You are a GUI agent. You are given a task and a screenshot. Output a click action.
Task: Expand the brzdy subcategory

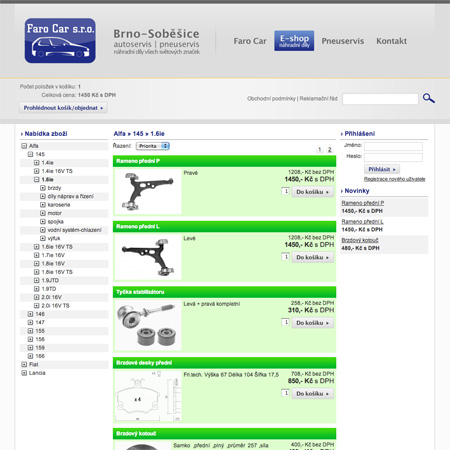coord(43,188)
